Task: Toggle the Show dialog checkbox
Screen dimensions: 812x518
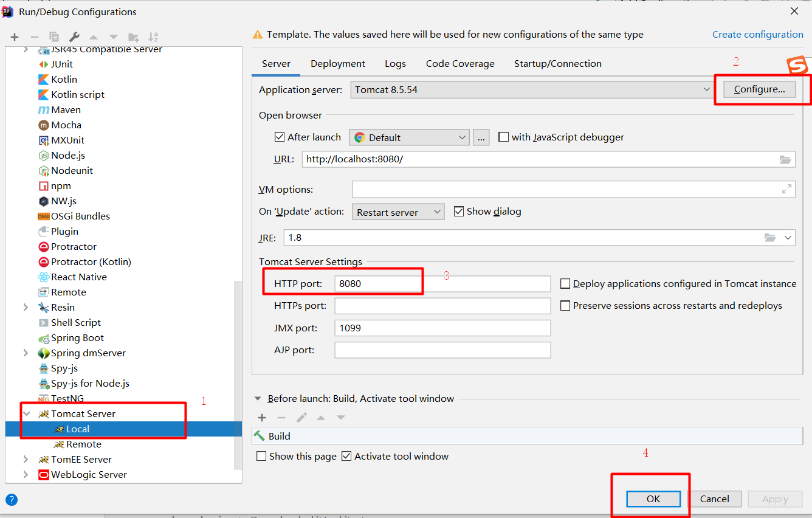Action: pyautogui.click(x=459, y=211)
